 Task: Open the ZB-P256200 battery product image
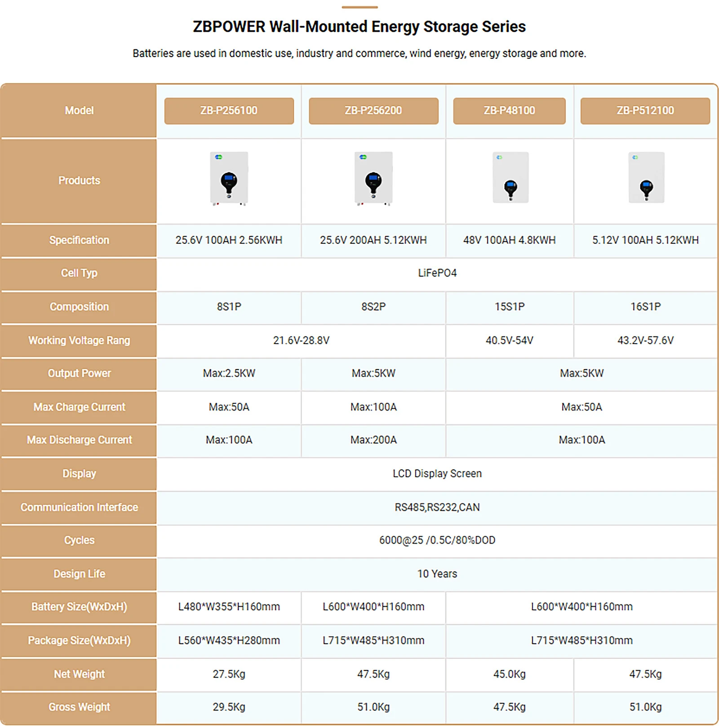coord(373,178)
